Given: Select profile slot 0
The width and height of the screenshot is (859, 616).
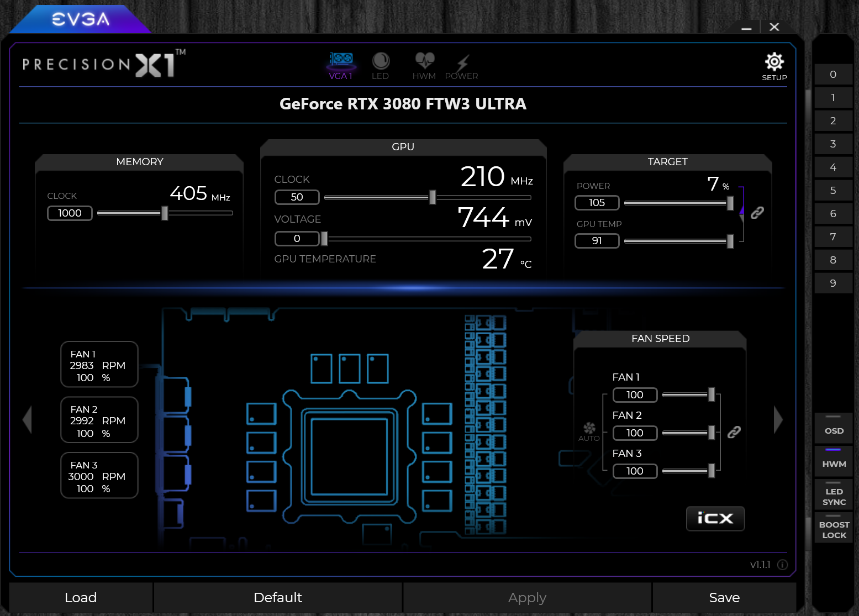Looking at the screenshot, I should [833, 75].
